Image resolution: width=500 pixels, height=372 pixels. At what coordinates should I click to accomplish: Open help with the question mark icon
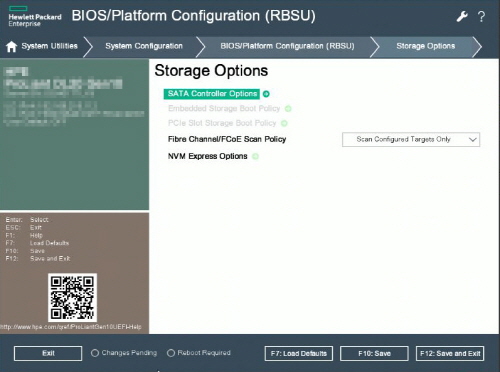click(481, 16)
